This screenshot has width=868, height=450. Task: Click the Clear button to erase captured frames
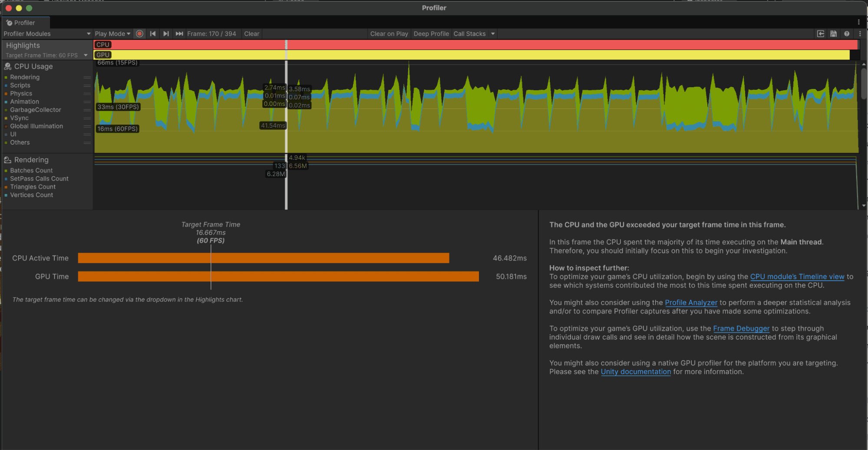(251, 33)
